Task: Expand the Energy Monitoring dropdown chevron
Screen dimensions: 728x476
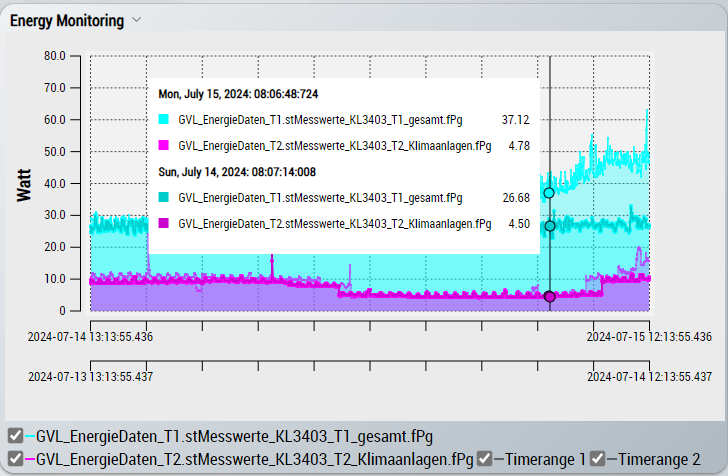Action: (137, 20)
